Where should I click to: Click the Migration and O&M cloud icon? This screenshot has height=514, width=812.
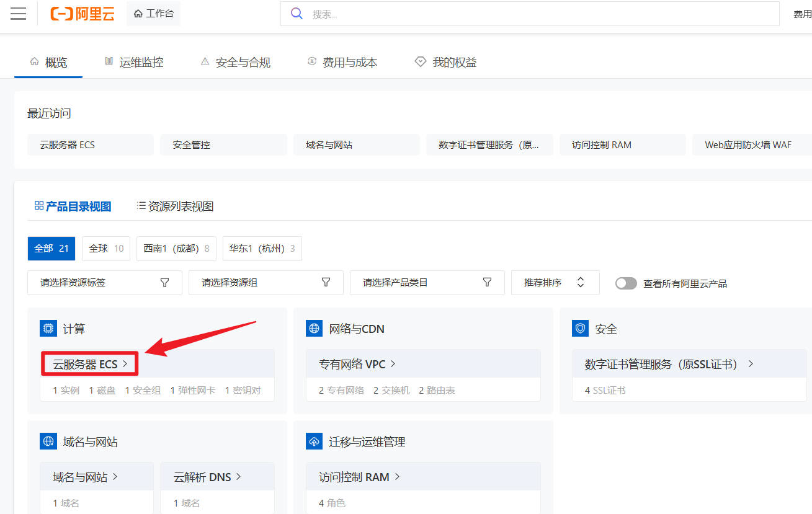pyautogui.click(x=315, y=441)
